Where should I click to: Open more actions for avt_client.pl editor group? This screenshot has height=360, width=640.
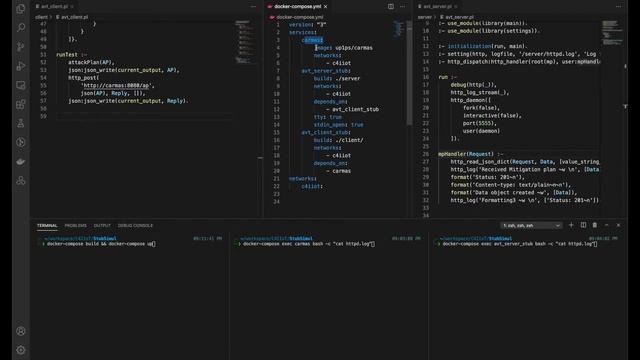pos(253,7)
